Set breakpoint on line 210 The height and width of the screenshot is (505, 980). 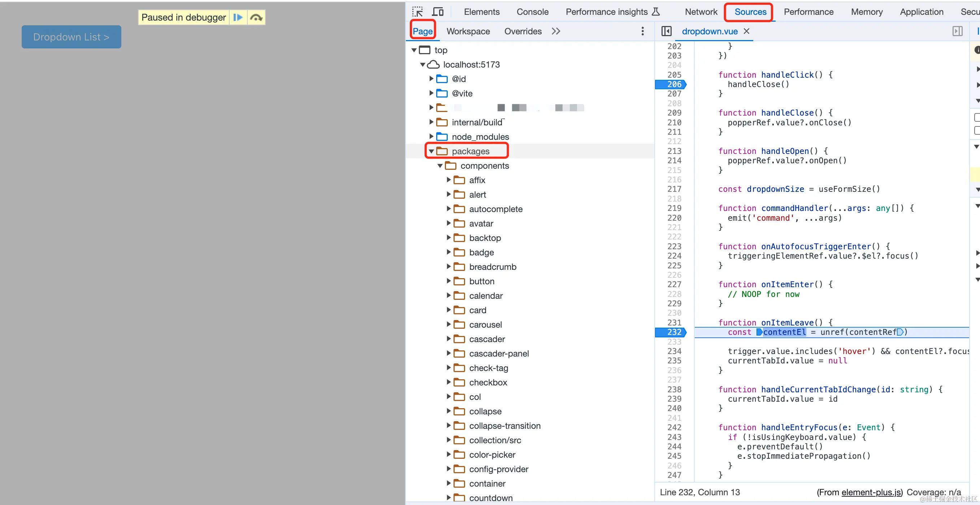click(x=674, y=122)
